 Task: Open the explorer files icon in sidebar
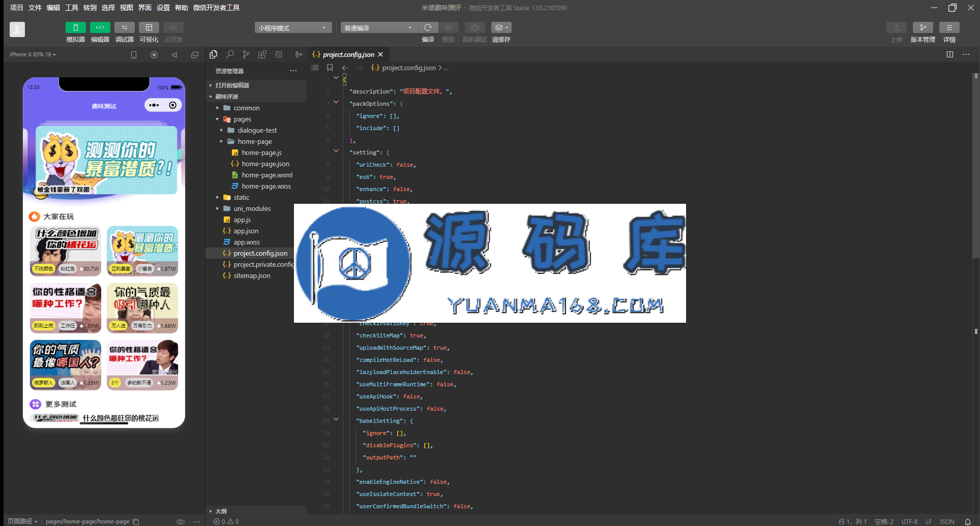pyautogui.click(x=214, y=54)
